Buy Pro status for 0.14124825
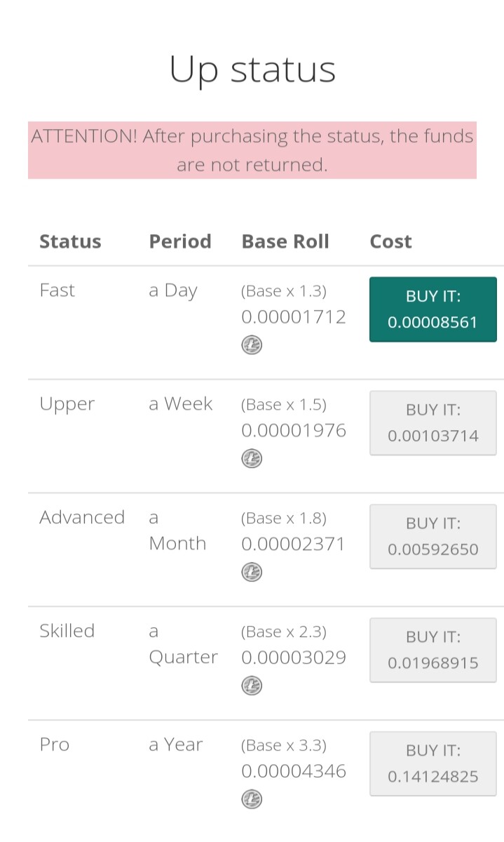Screen dimensions: 504x842 [x=433, y=764]
